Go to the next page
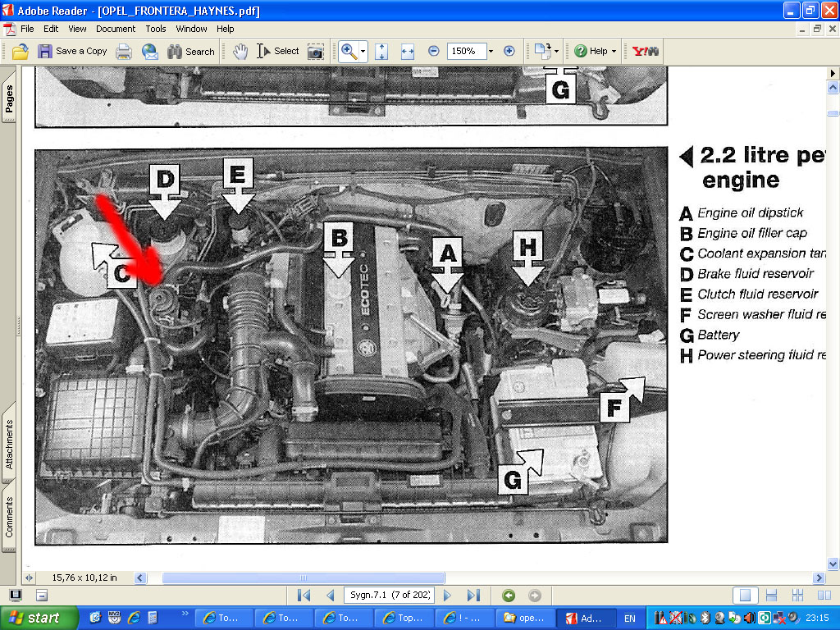Image resolution: width=840 pixels, height=630 pixels. [447, 596]
